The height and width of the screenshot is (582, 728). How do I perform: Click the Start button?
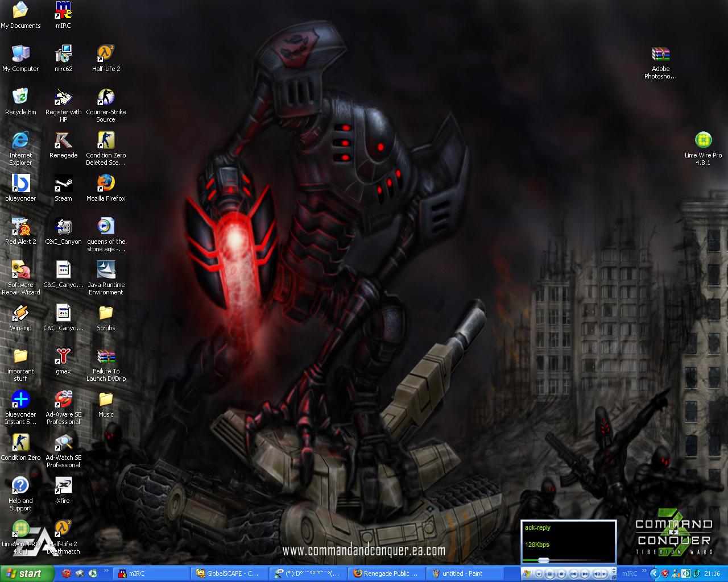[27, 573]
